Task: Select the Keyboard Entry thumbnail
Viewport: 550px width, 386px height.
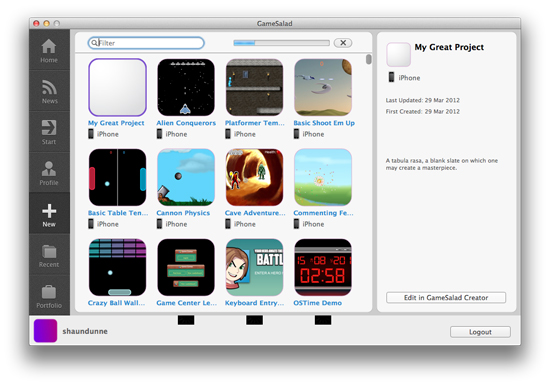Action: coord(254,267)
